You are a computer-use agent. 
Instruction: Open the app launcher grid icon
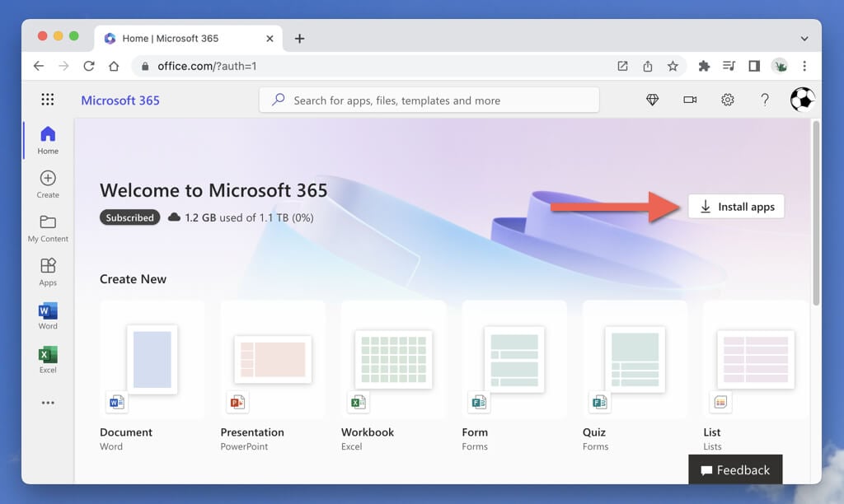point(47,100)
